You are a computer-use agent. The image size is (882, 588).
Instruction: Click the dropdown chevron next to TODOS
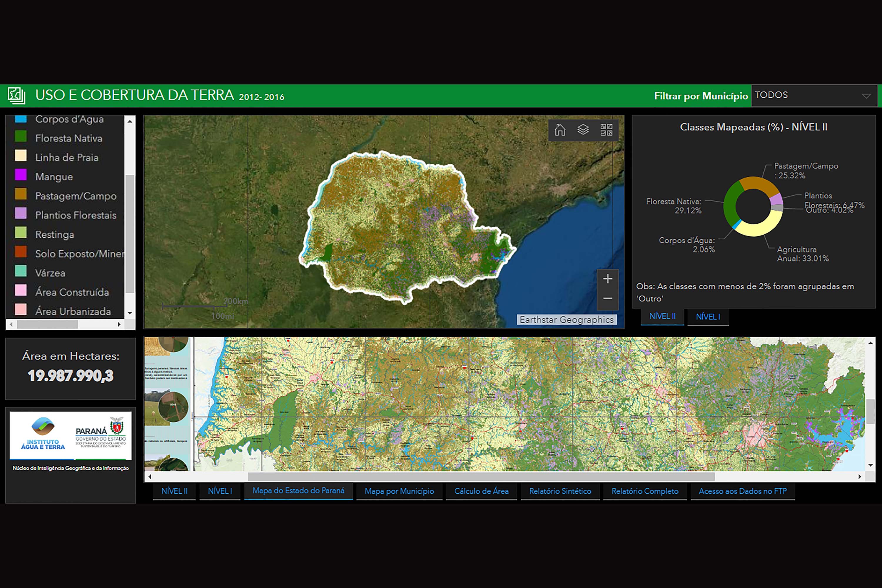pyautogui.click(x=866, y=96)
